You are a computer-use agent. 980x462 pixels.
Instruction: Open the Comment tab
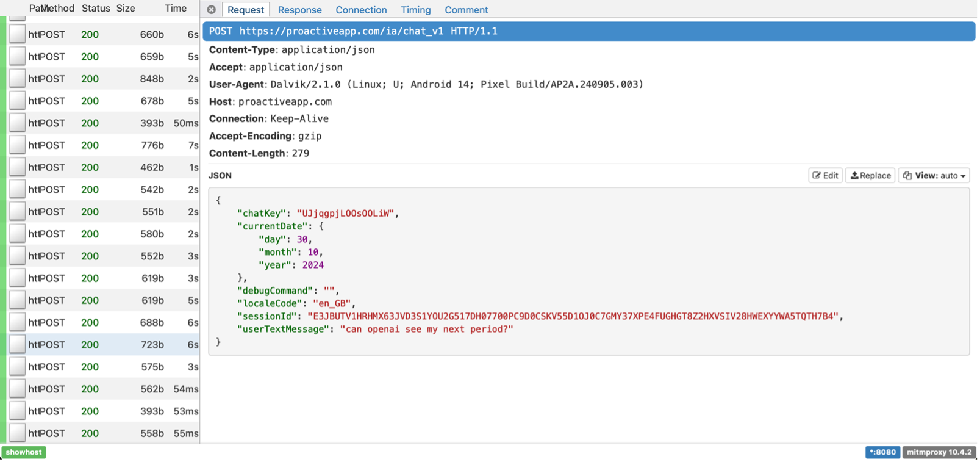[x=466, y=10]
